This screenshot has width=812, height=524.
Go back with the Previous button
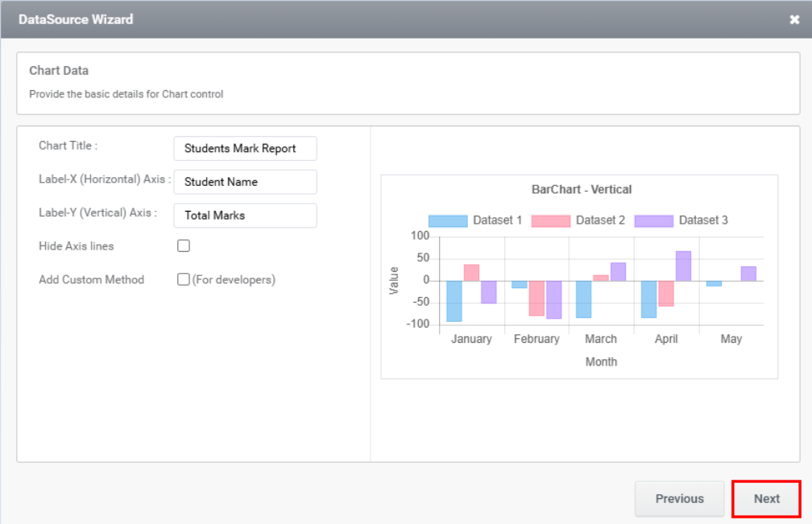pos(679,498)
